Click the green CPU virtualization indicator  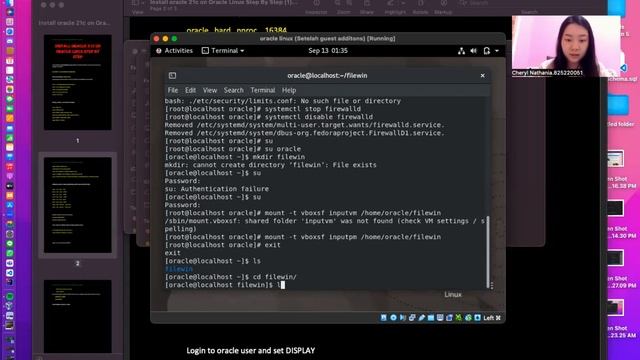(x=459, y=318)
